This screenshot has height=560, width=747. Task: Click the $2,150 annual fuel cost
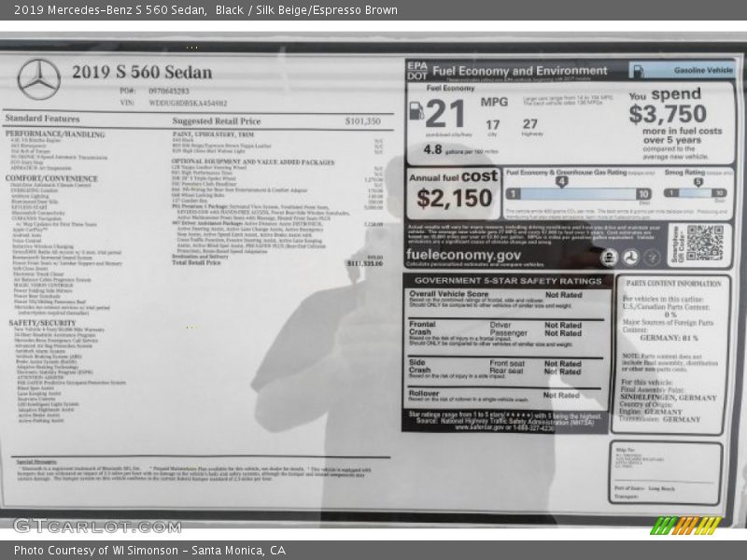(454, 198)
